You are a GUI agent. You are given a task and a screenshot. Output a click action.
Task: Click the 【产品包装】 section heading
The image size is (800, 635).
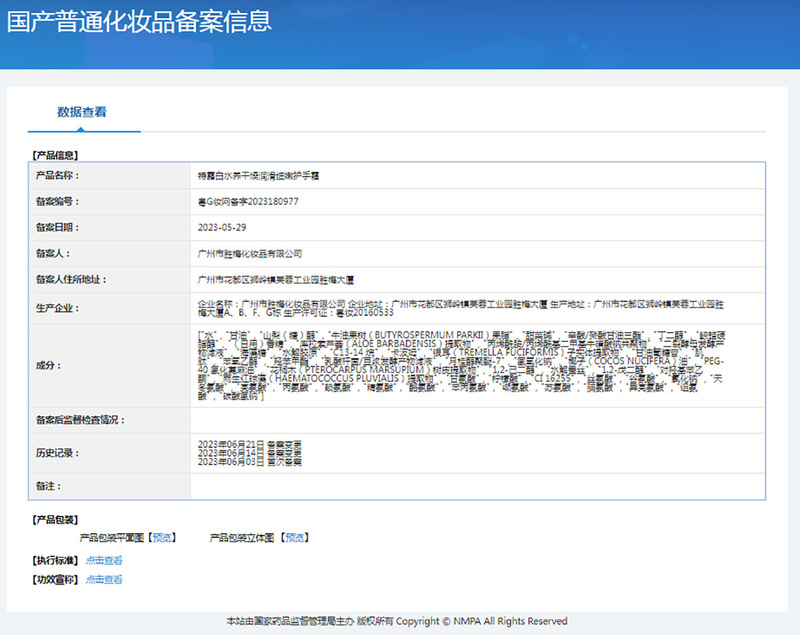(x=56, y=520)
